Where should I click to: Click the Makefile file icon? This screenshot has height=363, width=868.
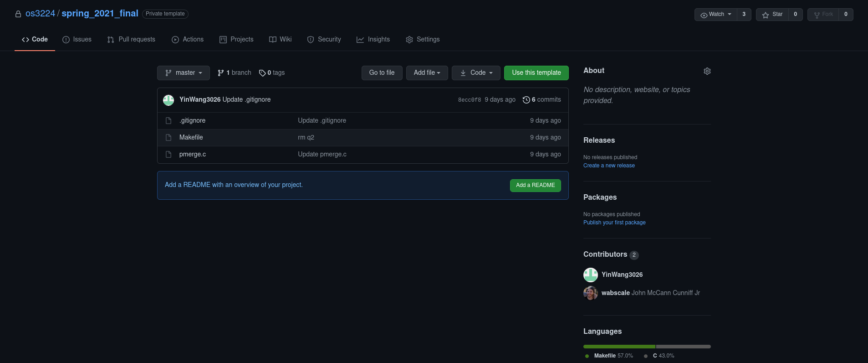click(x=168, y=138)
